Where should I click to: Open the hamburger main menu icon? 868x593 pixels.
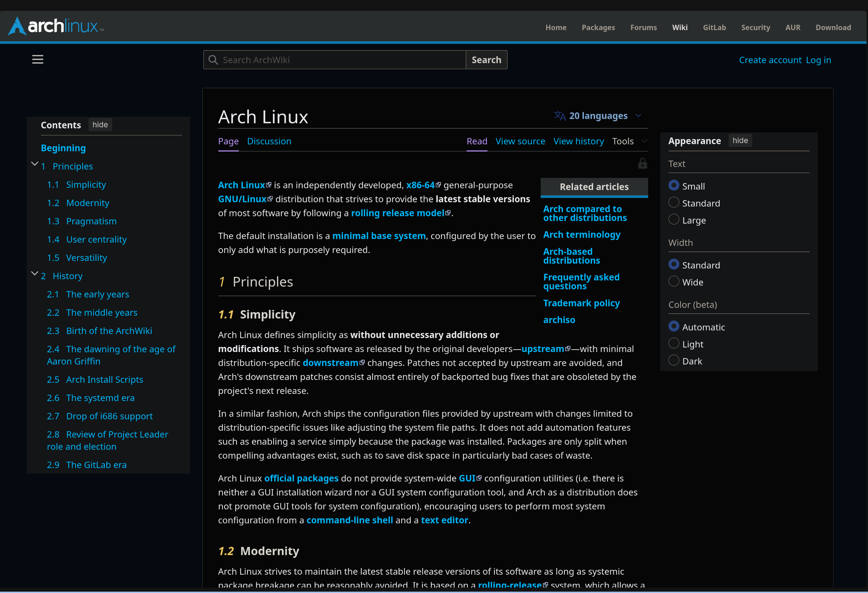click(38, 60)
